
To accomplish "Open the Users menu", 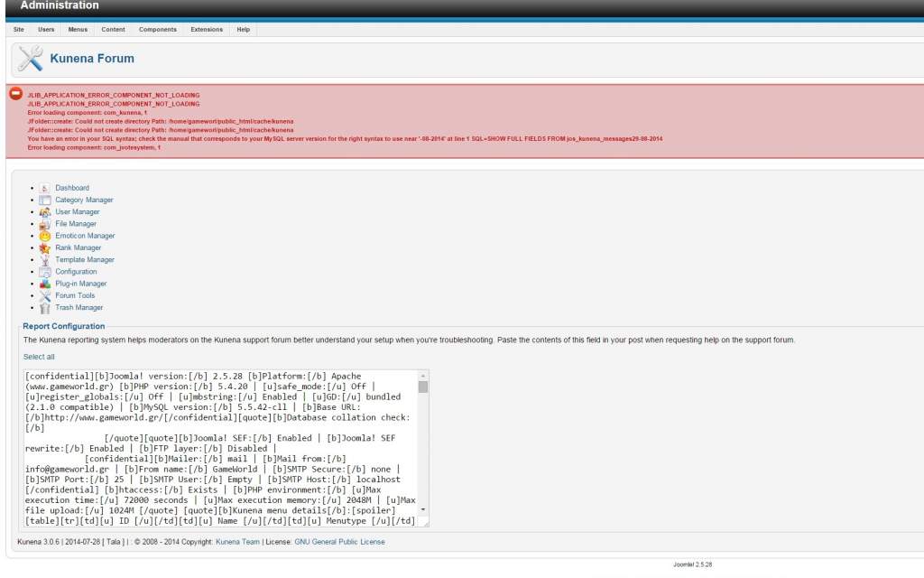I will [x=46, y=30].
